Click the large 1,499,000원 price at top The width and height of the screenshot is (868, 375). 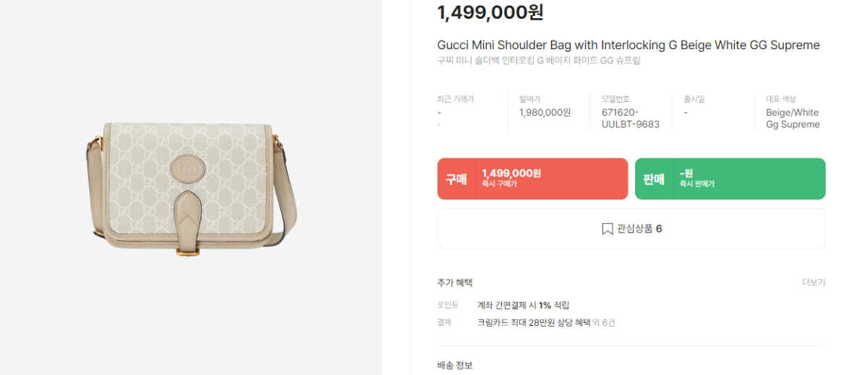click(490, 12)
